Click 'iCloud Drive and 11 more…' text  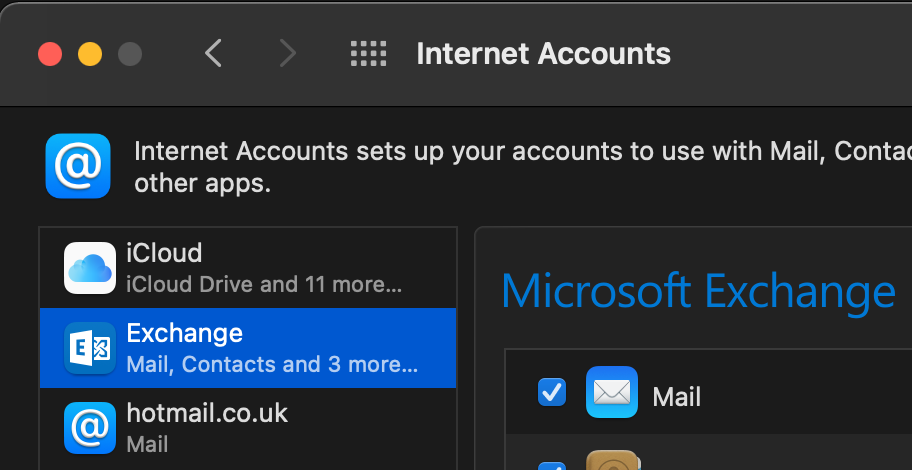[x=263, y=285]
